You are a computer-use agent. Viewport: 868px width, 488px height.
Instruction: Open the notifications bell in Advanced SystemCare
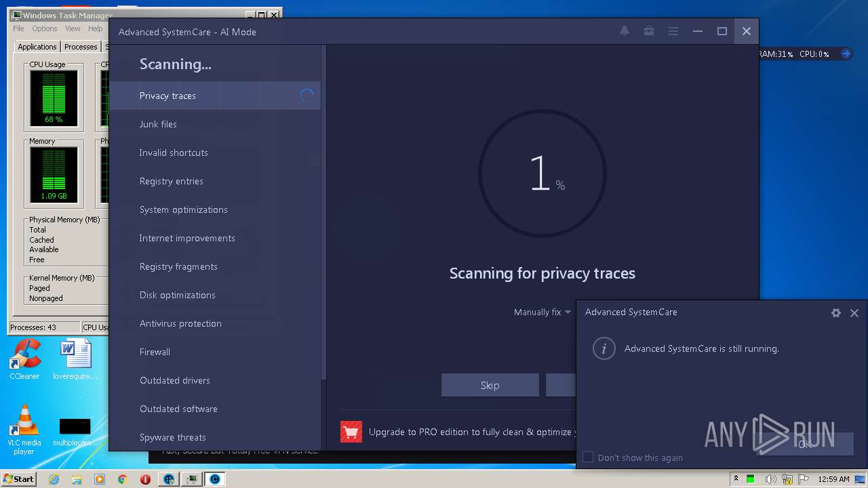tap(625, 31)
